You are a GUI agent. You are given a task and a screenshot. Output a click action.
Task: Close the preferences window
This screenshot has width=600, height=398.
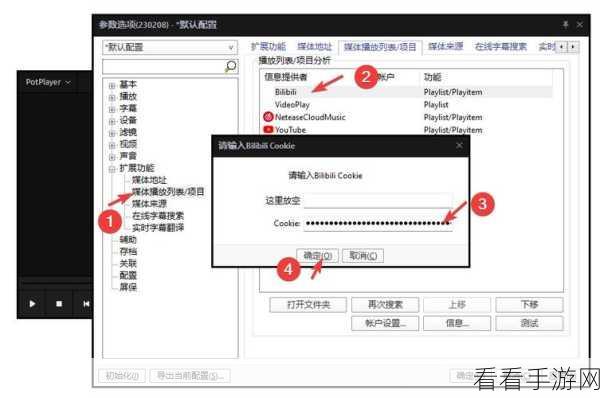[x=580, y=25]
